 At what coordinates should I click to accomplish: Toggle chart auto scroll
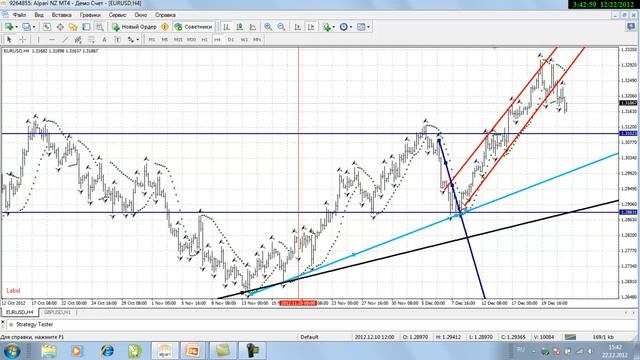[x=298, y=27]
